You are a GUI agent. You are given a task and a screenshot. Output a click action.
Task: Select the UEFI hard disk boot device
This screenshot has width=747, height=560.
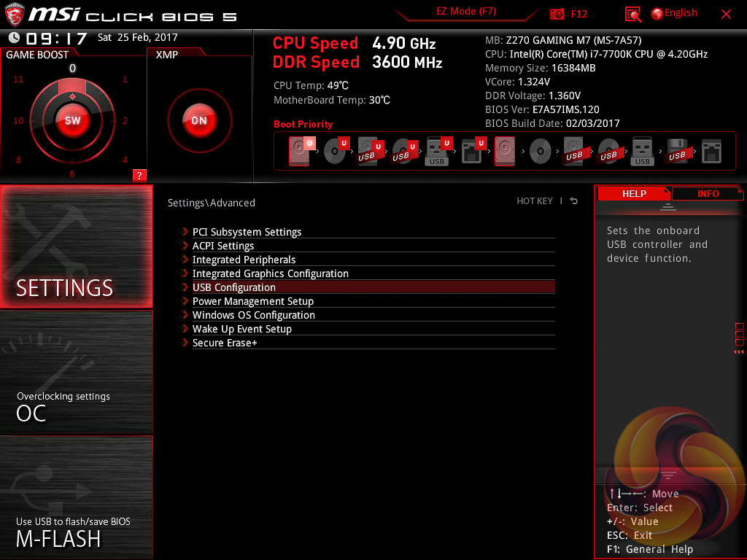[301, 151]
